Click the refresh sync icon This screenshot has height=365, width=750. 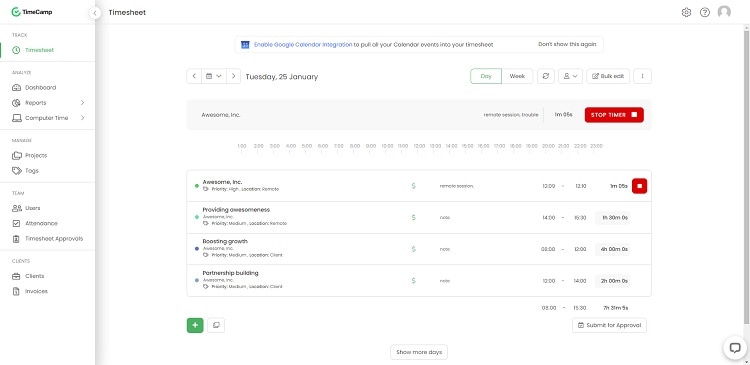tap(546, 76)
